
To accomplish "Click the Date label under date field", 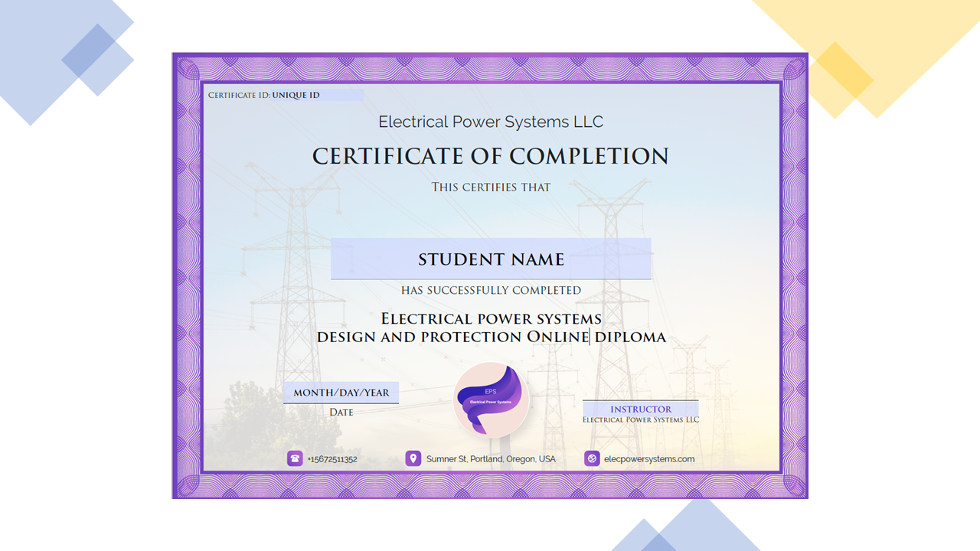I will (341, 412).
